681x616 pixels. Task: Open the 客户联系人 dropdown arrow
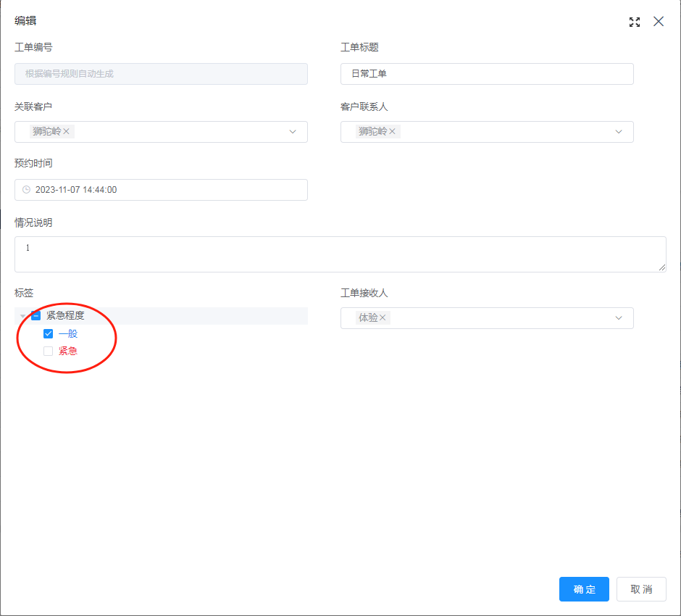pyautogui.click(x=619, y=132)
